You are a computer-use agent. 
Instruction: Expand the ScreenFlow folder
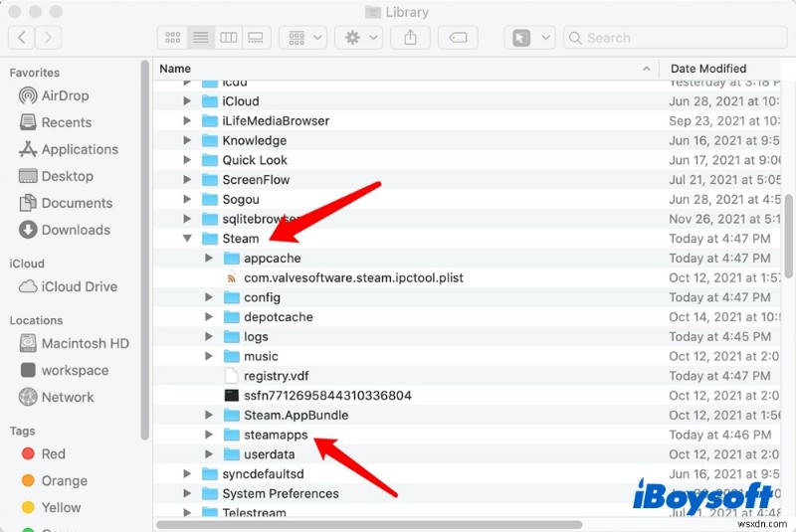187,180
